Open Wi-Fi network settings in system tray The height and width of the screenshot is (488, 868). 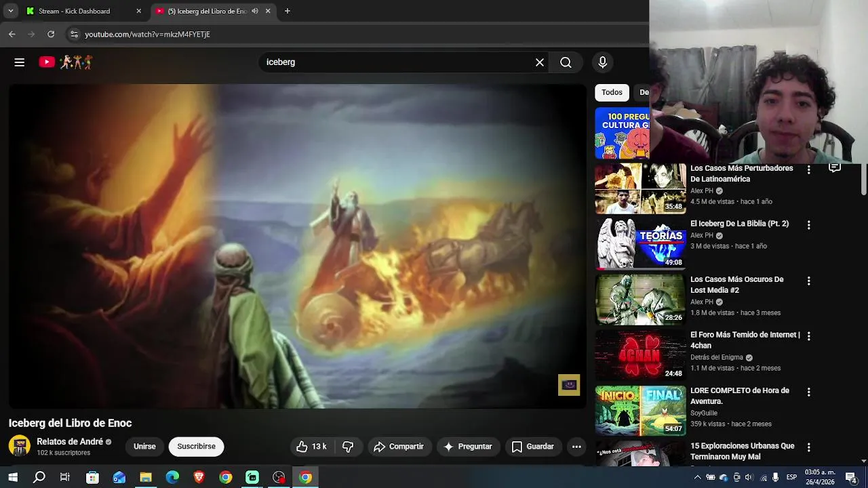pyautogui.click(x=764, y=477)
